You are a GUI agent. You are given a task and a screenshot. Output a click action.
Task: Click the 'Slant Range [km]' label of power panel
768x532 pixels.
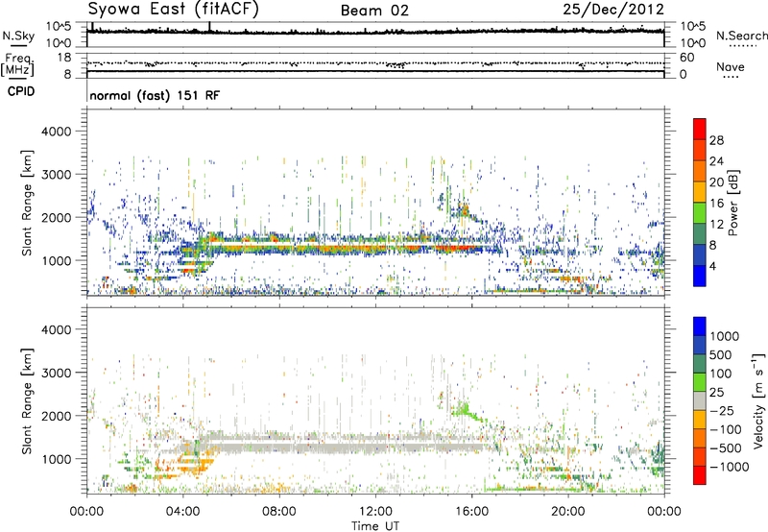(x=27, y=203)
